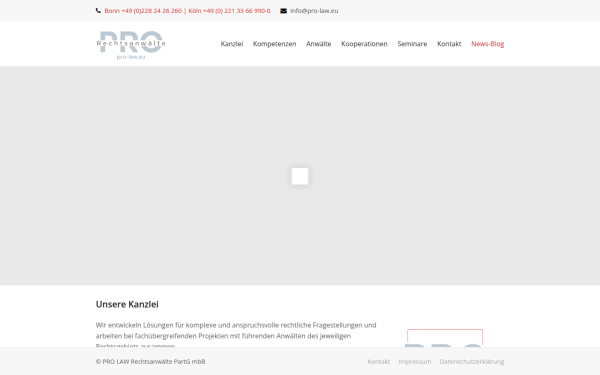The image size is (600, 375).
Task: Click the red-framed PRO logo image
Action: pos(445,338)
